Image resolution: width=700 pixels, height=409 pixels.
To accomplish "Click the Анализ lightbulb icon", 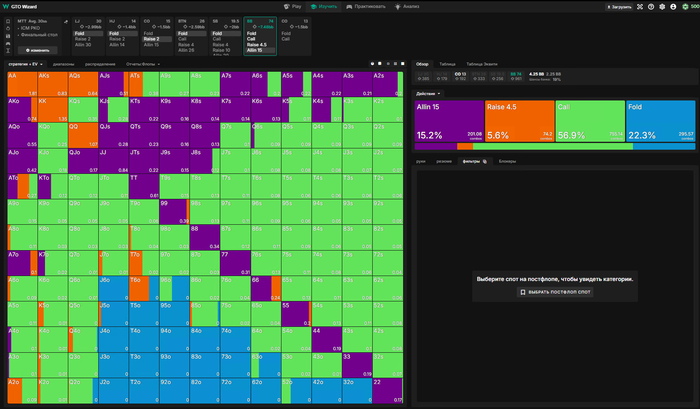I will pyautogui.click(x=397, y=6).
